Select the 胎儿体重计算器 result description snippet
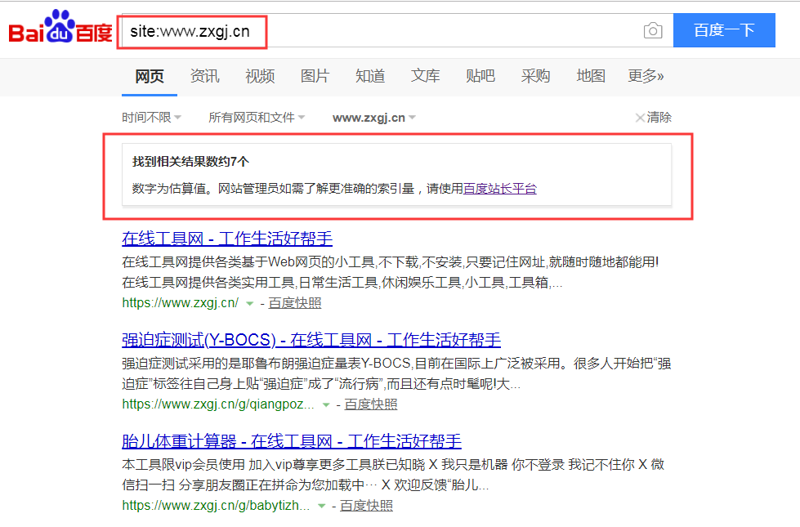This screenshot has height=527, width=800. pyautogui.click(x=393, y=474)
